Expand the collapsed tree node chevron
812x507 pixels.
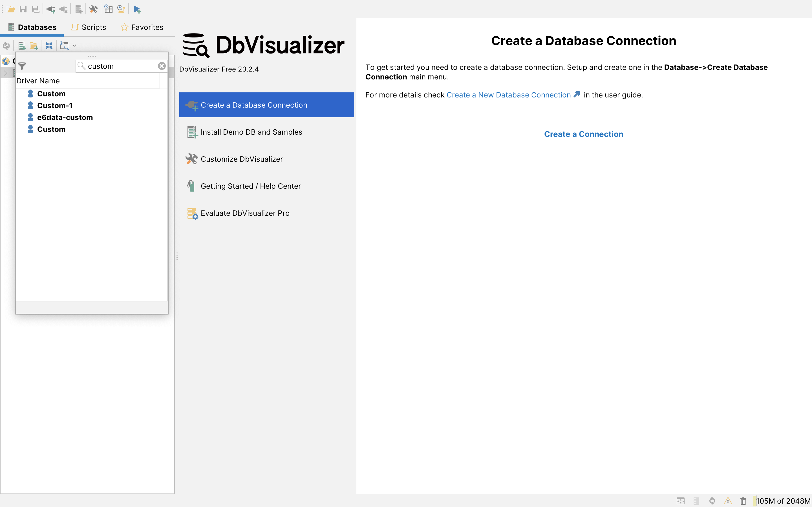pyautogui.click(x=5, y=73)
